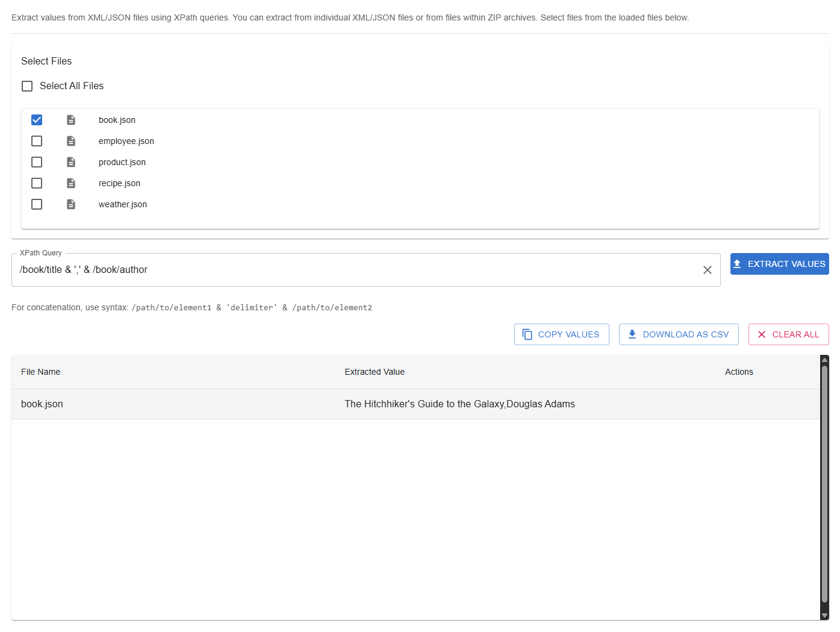This screenshot has width=840, height=632.
Task: Click the employee.json file name
Action: (126, 141)
